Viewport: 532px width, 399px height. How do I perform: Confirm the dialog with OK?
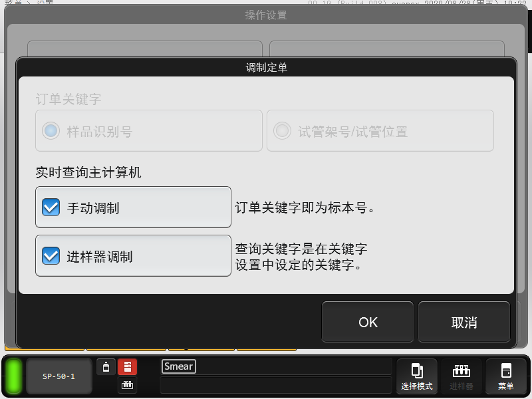[x=368, y=322]
